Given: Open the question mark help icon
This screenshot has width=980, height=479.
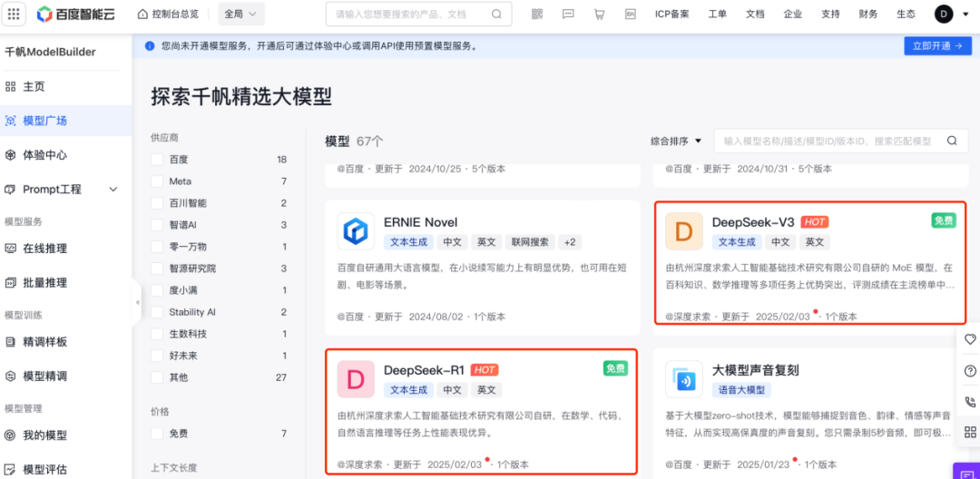Looking at the screenshot, I should tap(970, 371).
